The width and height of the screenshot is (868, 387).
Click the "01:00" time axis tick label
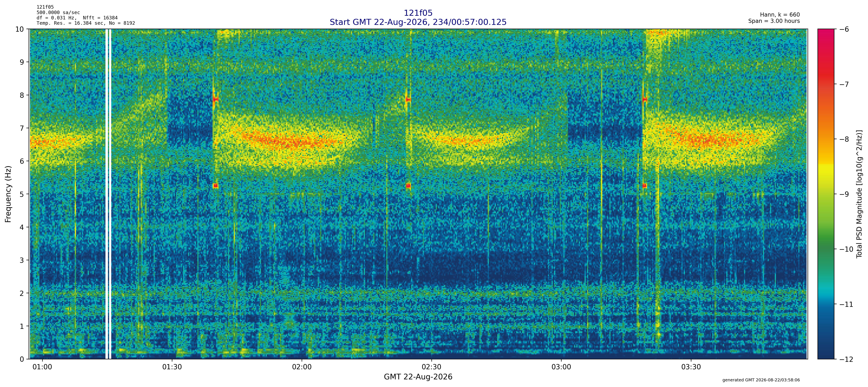(x=42, y=367)
